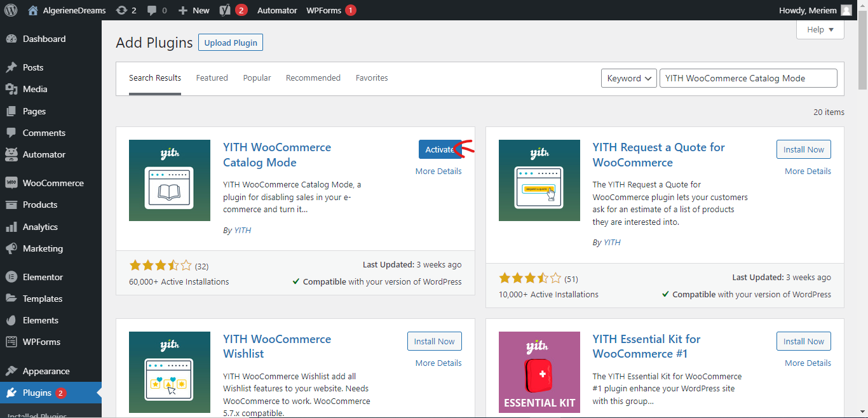Image resolution: width=868 pixels, height=418 pixels.
Task: Switch to the Search Results tab
Action: coord(155,78)
